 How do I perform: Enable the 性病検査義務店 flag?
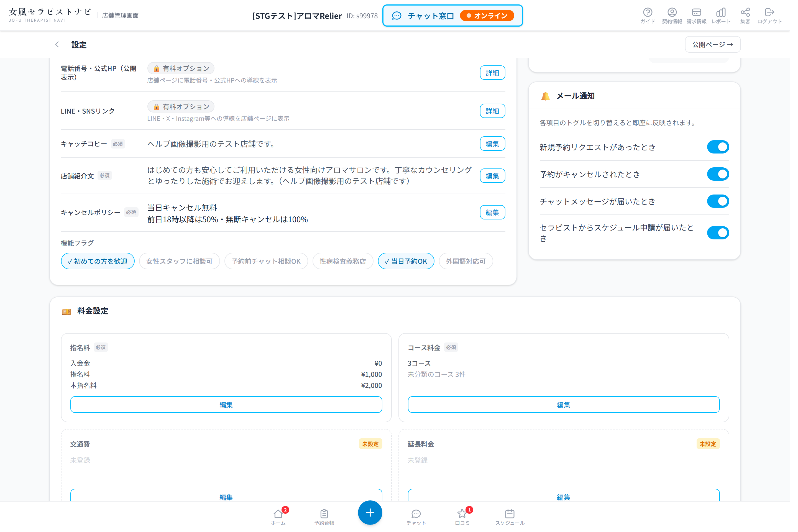coord(346,264)
